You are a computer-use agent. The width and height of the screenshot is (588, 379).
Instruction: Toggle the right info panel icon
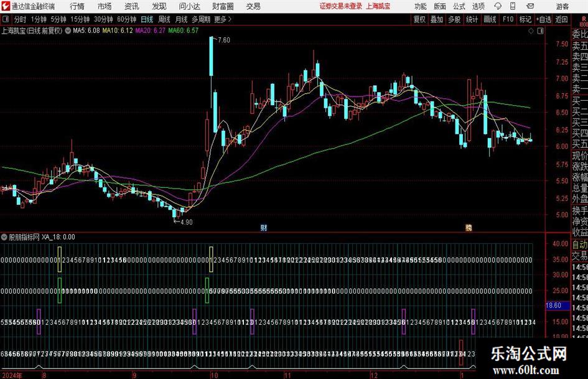click(540, 31)
